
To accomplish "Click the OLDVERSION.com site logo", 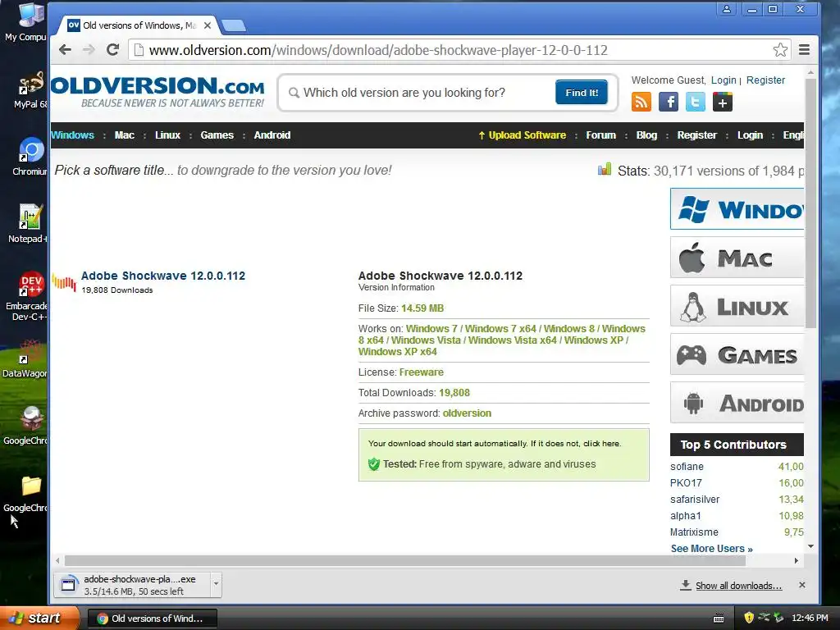I will [158, 92].
